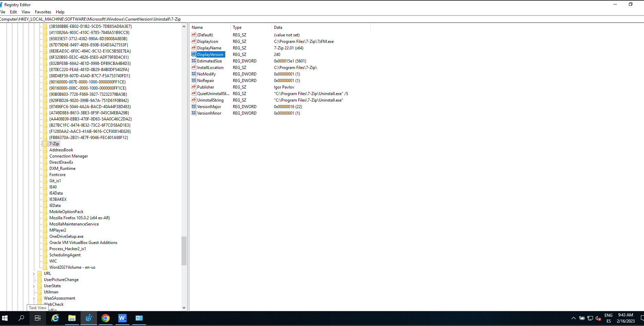This screenshot has width=644, height=326.
Task: Open Task View from the taskbar
Action: (x=37, y=318)
